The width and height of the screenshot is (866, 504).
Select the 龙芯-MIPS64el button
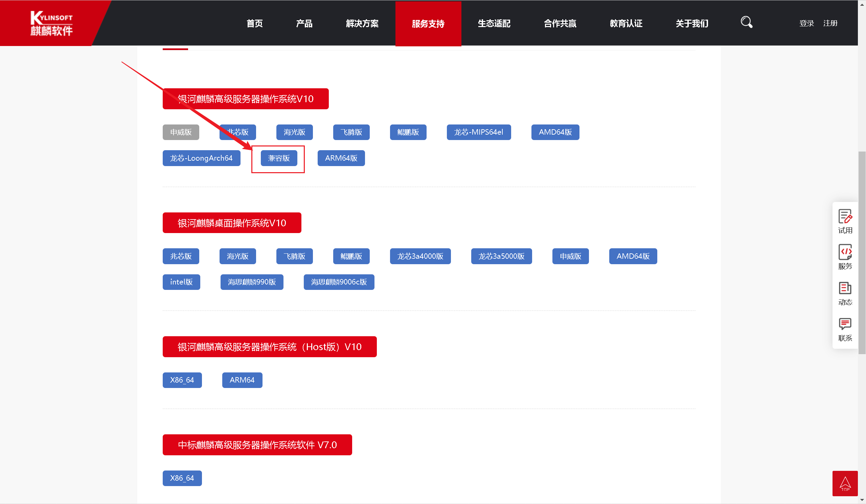(x=479, y=132)
